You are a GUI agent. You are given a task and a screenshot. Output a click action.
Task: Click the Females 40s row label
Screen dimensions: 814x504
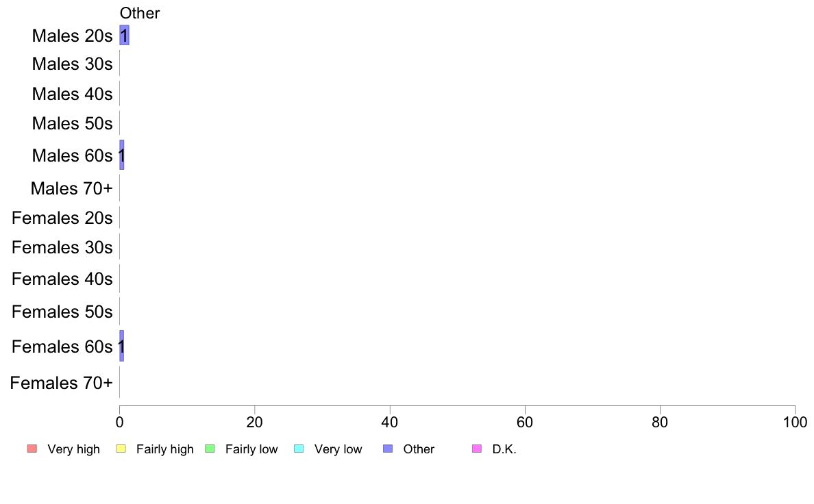(62, 279)
